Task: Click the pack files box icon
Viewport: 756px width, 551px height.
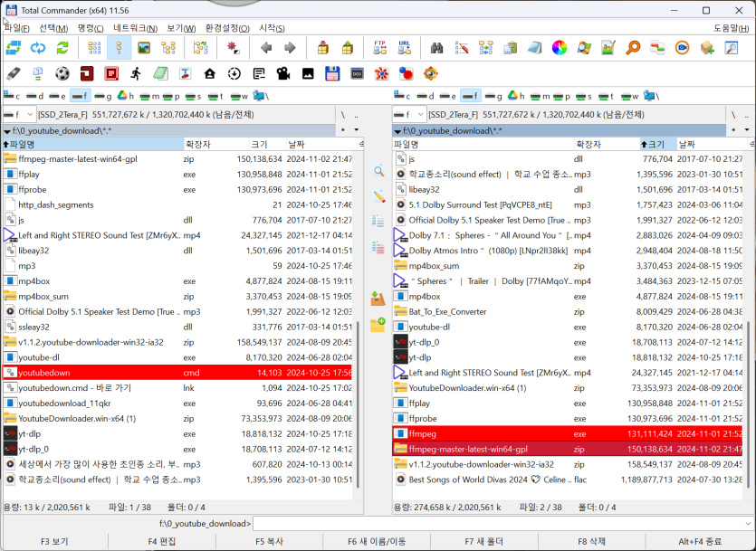Action: pos(322,48)
